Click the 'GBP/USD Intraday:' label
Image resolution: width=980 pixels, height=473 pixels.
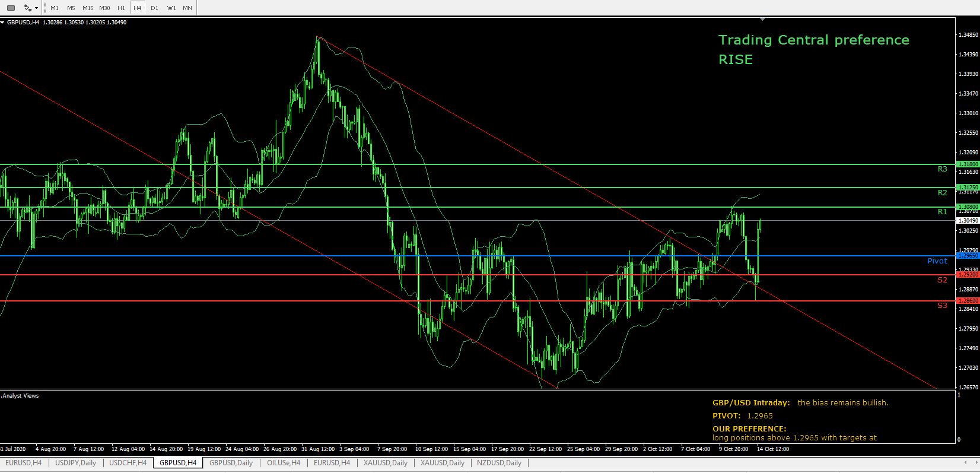tap(751, 403)
